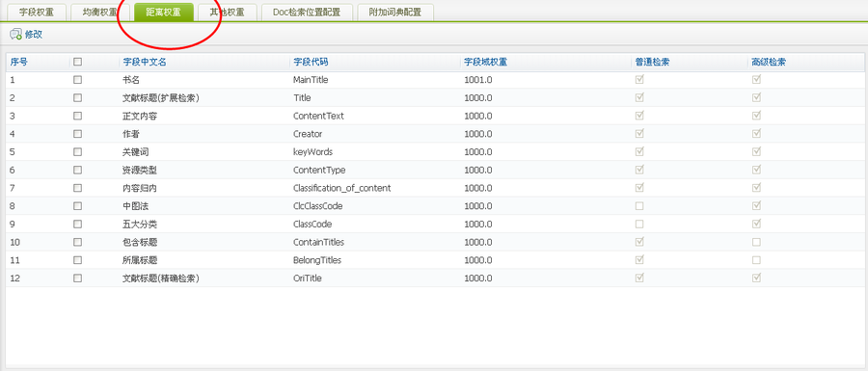Go to Doc检索位置配置 tab
Screen dimensions: 868x371
click(x=308, y=13)
